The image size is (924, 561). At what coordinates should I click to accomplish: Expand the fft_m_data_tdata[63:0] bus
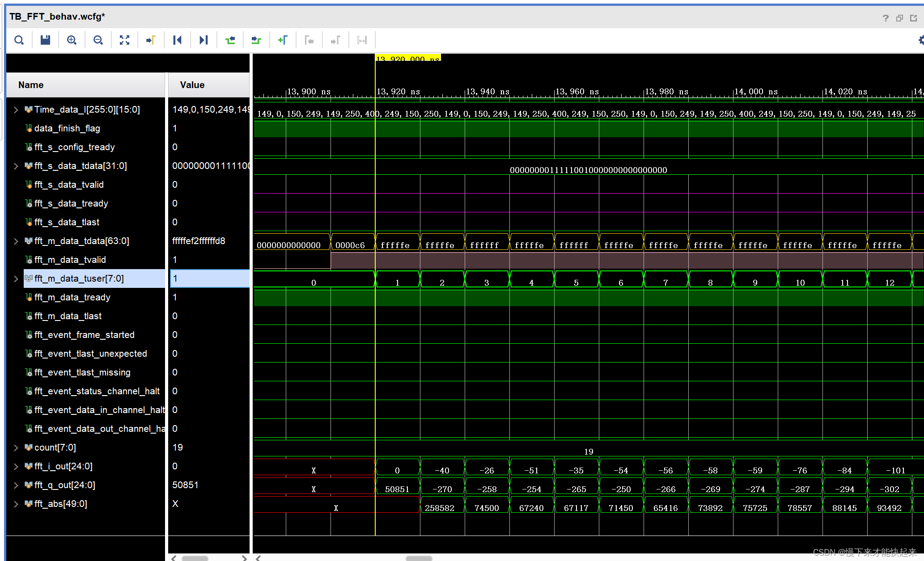(x=16, y=240)
